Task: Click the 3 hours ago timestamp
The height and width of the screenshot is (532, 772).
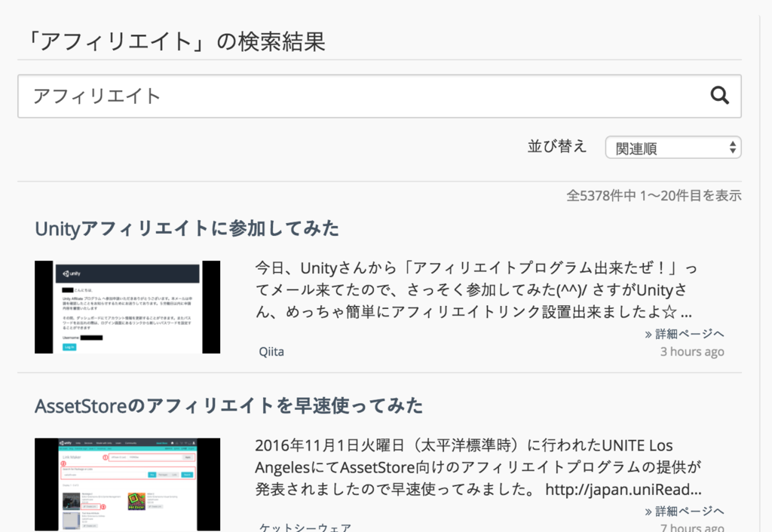Action: click(x=692, y=352)
